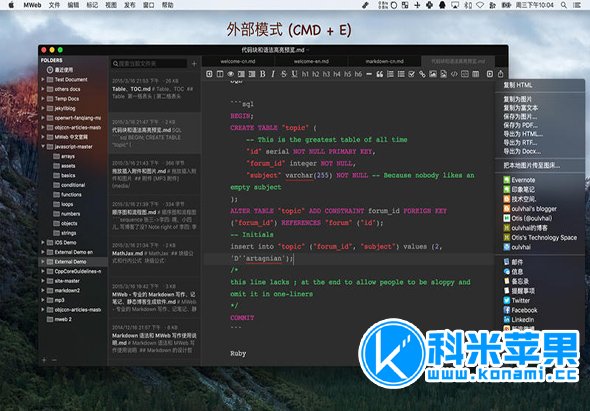The width and height of the screenshot is (590, 411).
Task: Insert heading level h2
Action: tap(315, 74)
